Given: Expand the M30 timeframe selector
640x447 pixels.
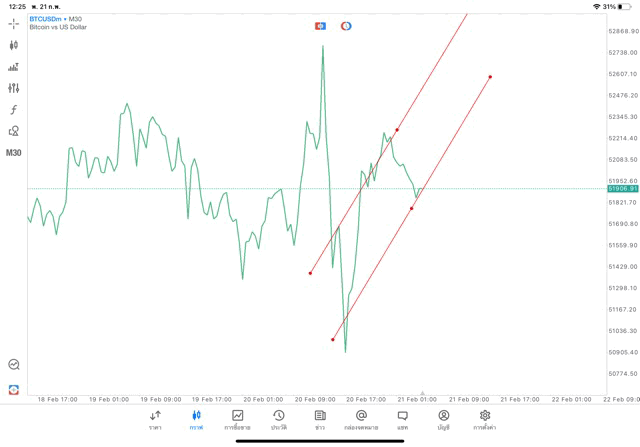Looking at the screenshot, I should coord(13,153).
